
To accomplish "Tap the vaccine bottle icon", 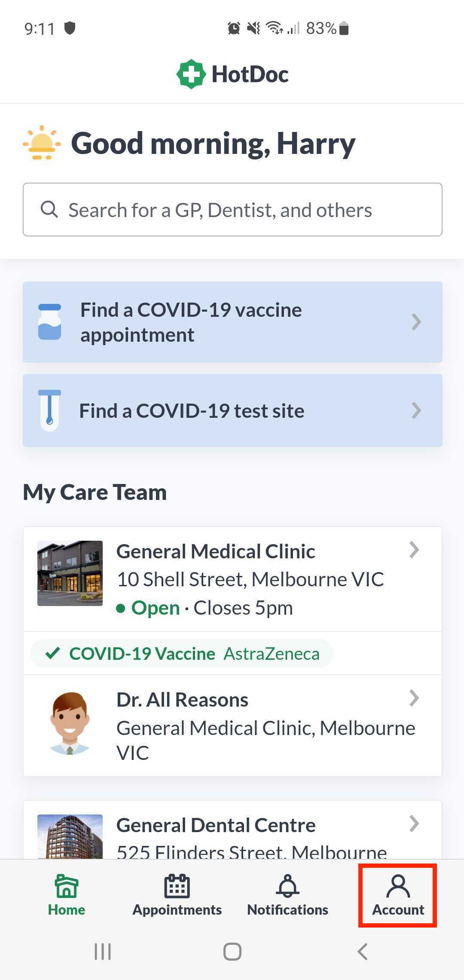I will (x=50, y=322).
